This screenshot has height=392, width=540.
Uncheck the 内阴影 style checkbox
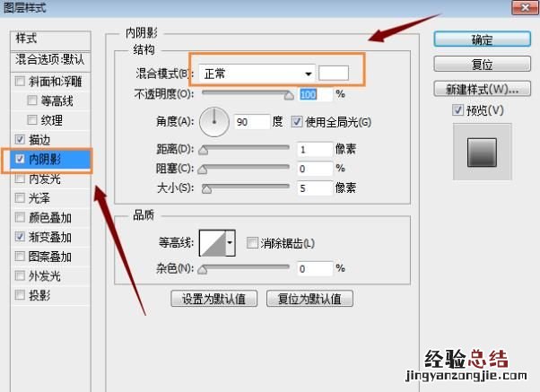[x=20, y=159]
